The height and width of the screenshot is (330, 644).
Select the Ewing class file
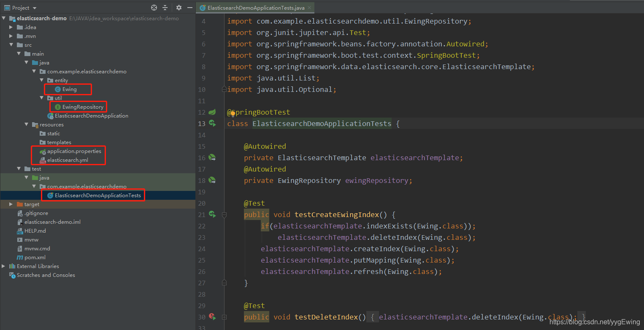[x=69, y=89]
